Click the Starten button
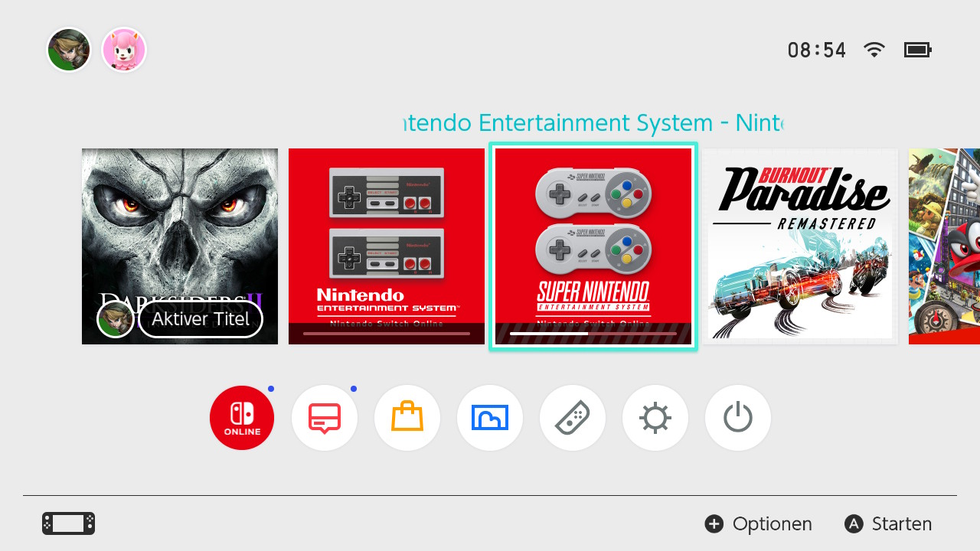This screenshot has width=980, height=551. [x=888, y=524]
